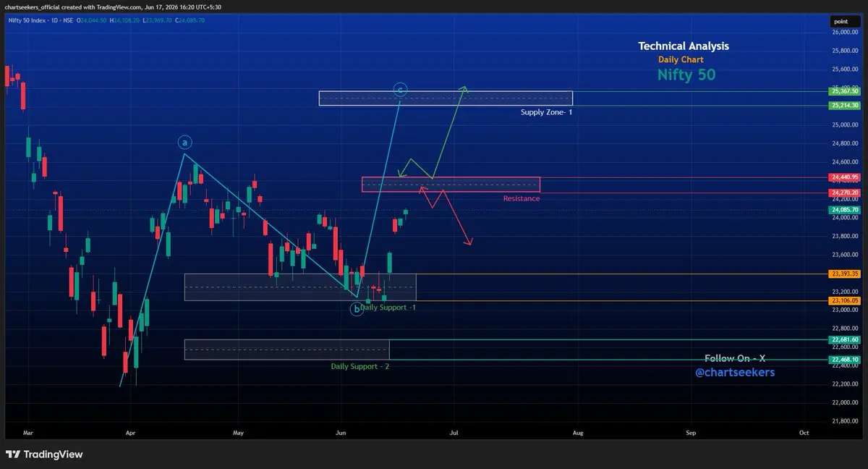Click the 'May' time axis label

(239, 432)
